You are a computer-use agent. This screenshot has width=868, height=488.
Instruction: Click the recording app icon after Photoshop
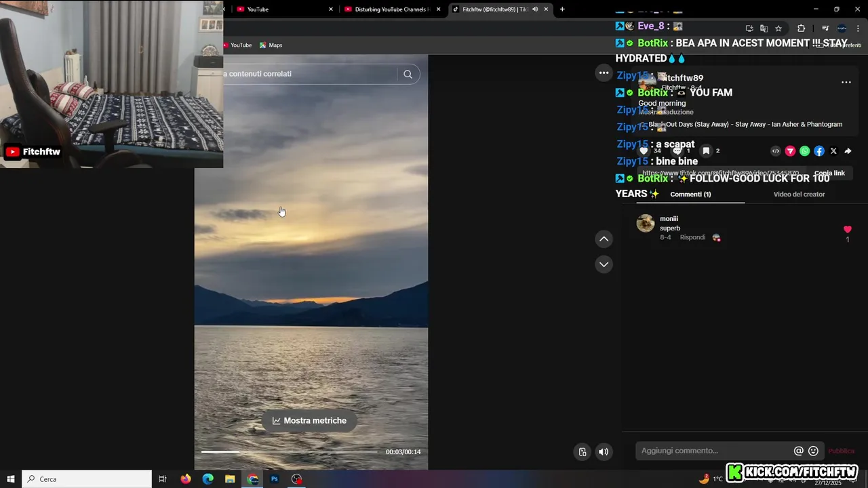pos(297,479)
